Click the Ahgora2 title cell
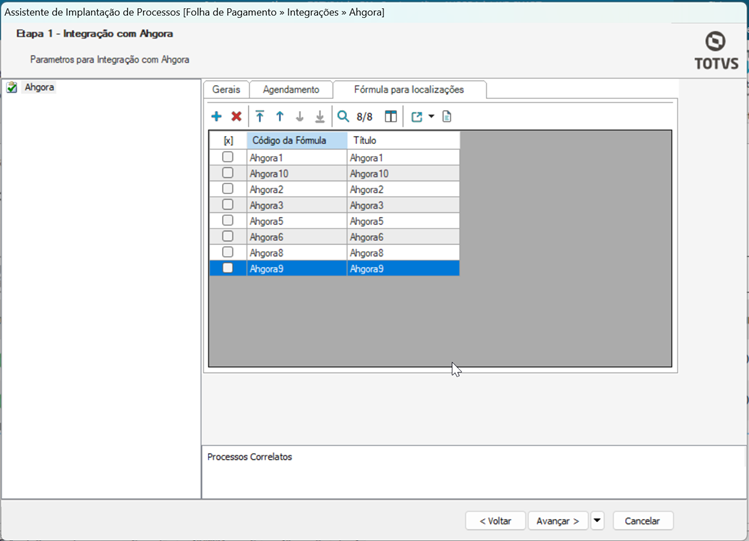This screenshot has height=541, width=749. point(404,189)
